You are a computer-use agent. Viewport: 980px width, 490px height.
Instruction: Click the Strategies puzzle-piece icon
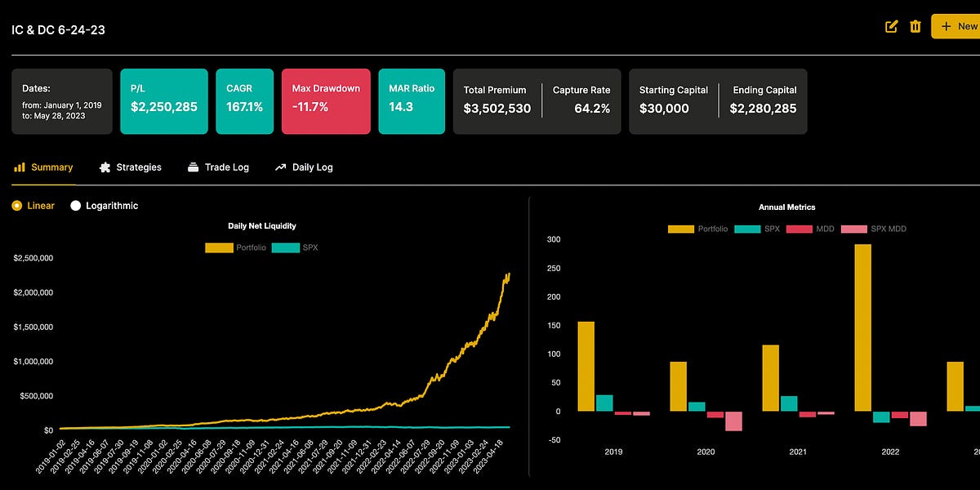[105, 167]
